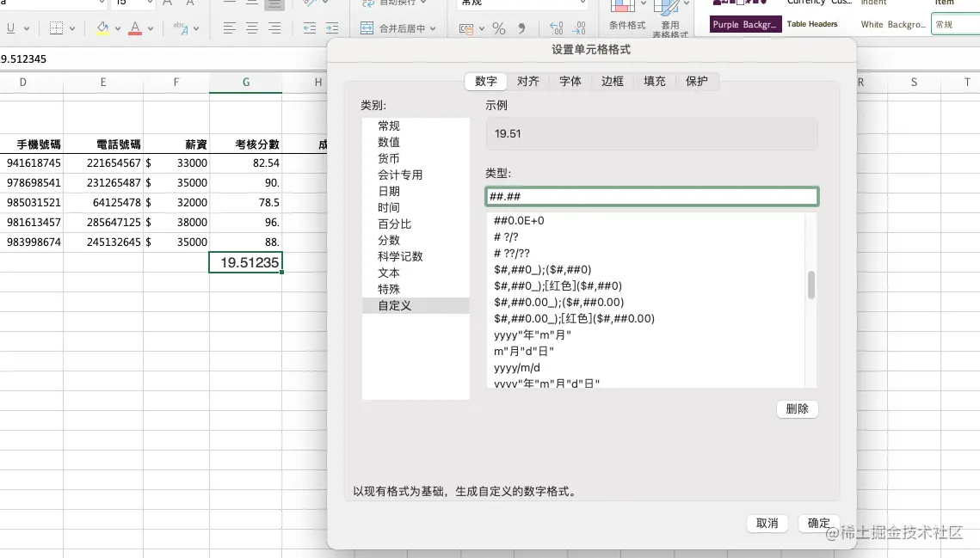Select 百分比 category
980x558 pixels.
(416, 224)
